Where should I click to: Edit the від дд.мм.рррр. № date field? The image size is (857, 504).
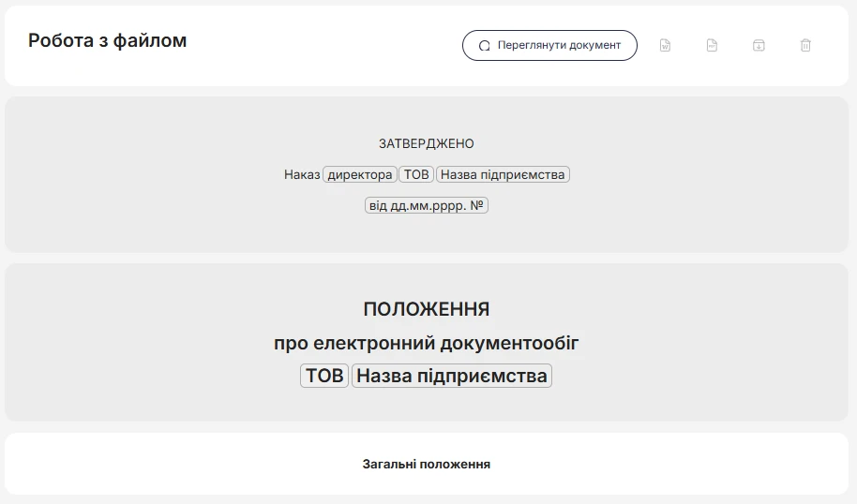coord(427,205)
